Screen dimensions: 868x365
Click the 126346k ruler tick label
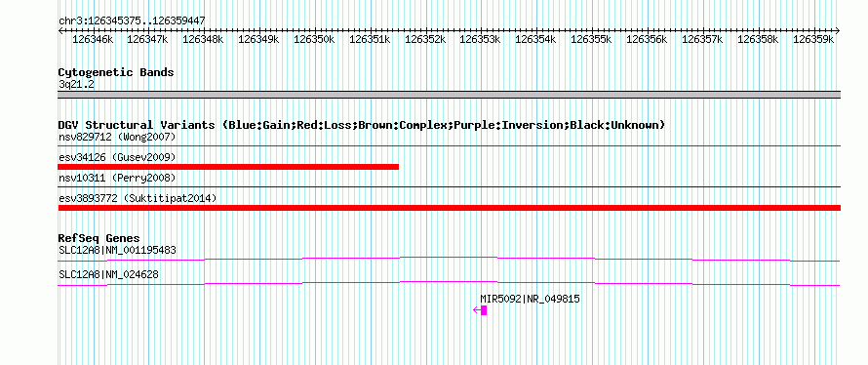tap(93, 39)
